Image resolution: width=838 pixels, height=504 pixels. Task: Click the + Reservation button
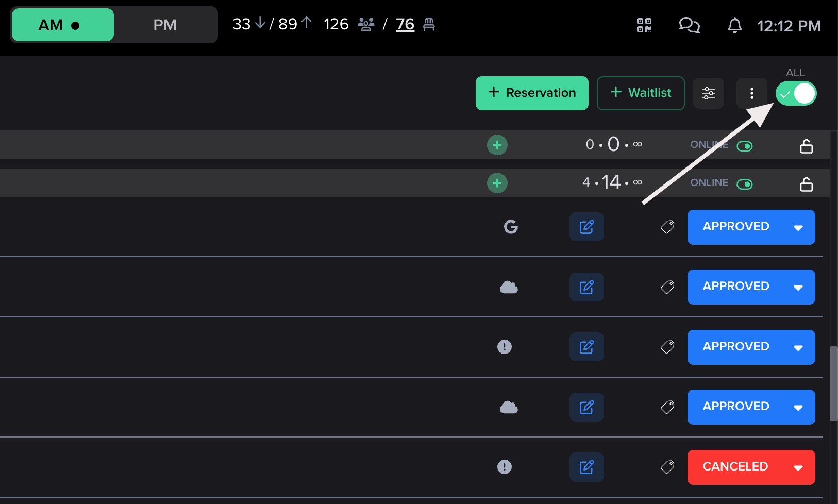(x=531, y=93)
